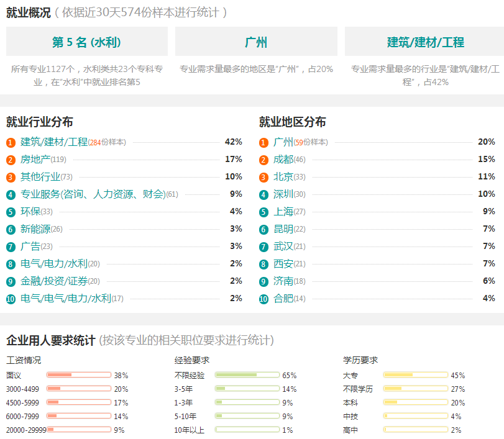Screen dimensions: 504x439
Task: Click the 就业行业分布 heading
Action: coord(40,122)
